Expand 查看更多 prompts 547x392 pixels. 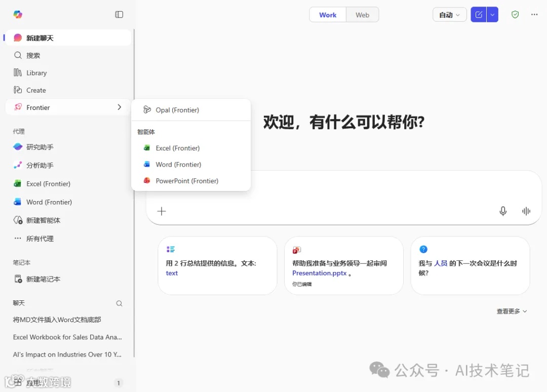(x=512, y=311)
